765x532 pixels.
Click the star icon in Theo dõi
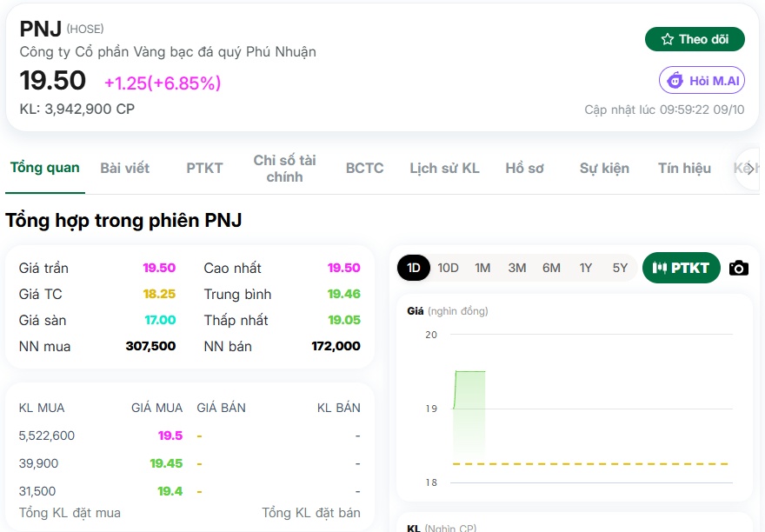point(668,39)
